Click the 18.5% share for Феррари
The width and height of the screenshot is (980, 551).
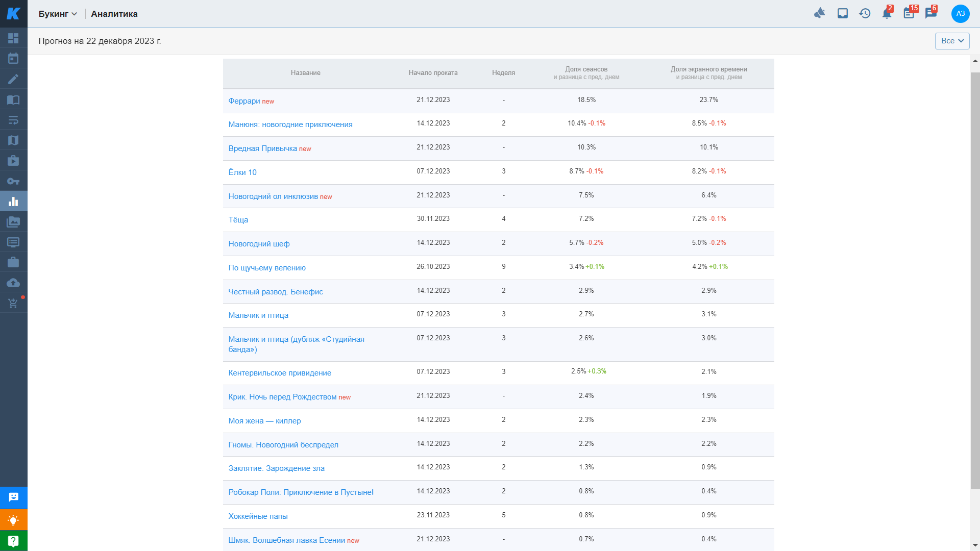586,100
